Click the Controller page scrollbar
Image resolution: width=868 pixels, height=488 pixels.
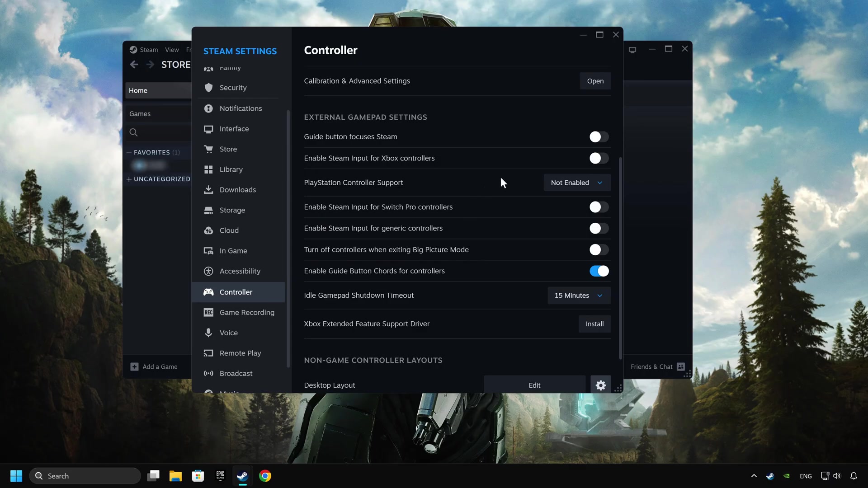(620, 258)
